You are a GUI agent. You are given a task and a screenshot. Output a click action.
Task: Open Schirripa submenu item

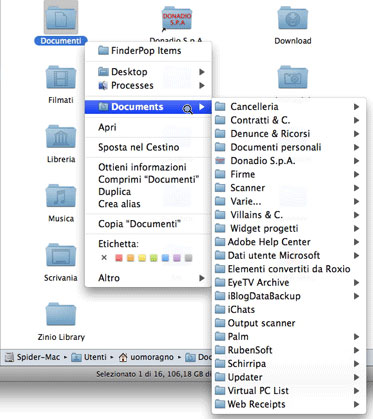[289, 364]
